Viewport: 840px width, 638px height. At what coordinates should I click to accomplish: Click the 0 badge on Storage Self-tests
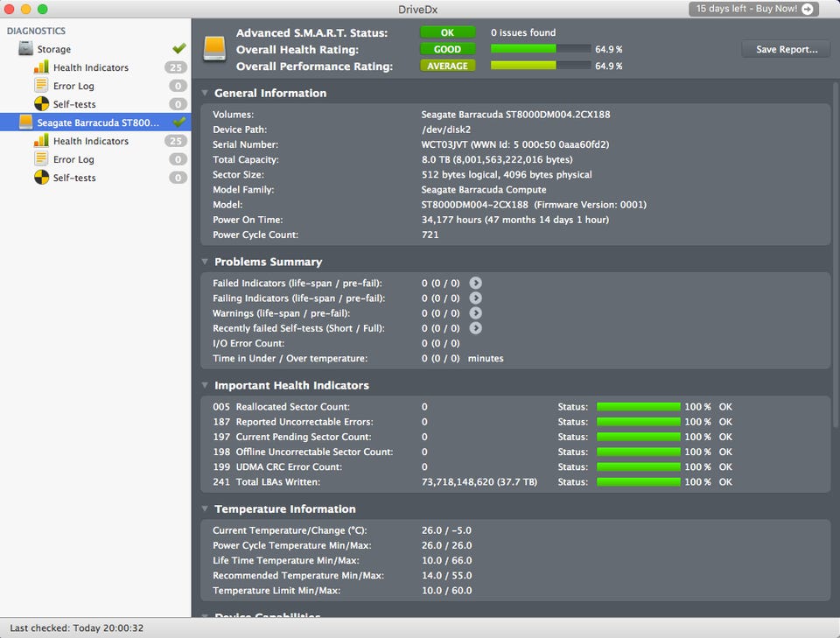pos(178,104)
